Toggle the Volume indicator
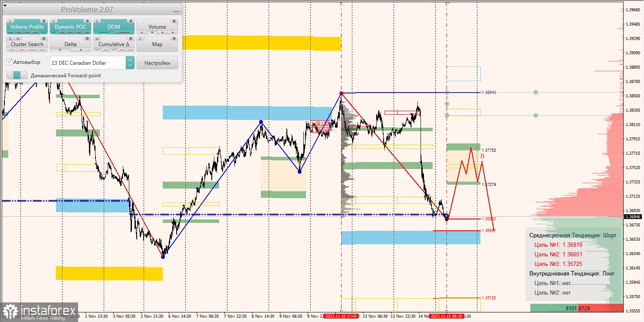 [157, 27]
